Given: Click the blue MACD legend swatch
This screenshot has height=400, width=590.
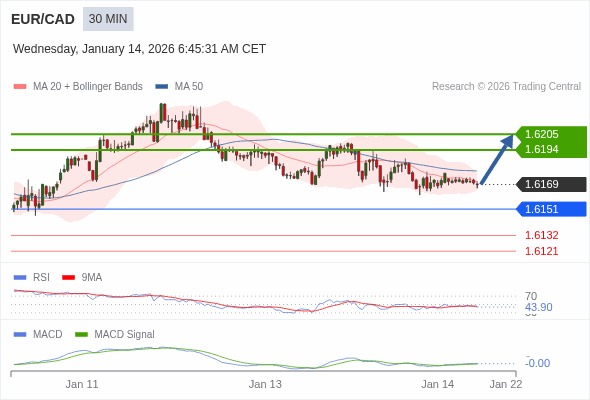Looking at the screenshot, I should 20,335.
